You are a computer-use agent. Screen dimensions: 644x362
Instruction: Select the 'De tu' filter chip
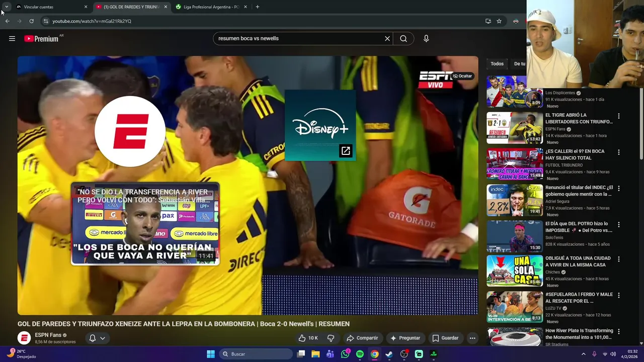519,64
